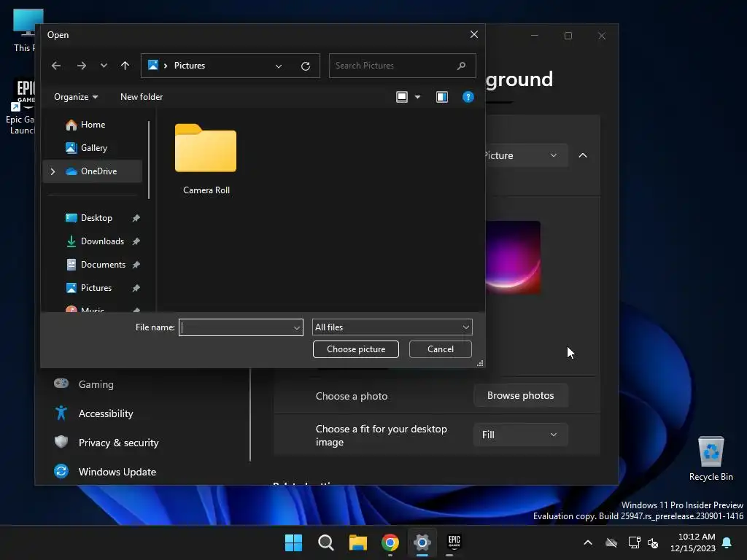Screen dimensions: 747x560
Task: Refresh the Pictures folder view
Action: pyautogui.click(x=306, y=66)
